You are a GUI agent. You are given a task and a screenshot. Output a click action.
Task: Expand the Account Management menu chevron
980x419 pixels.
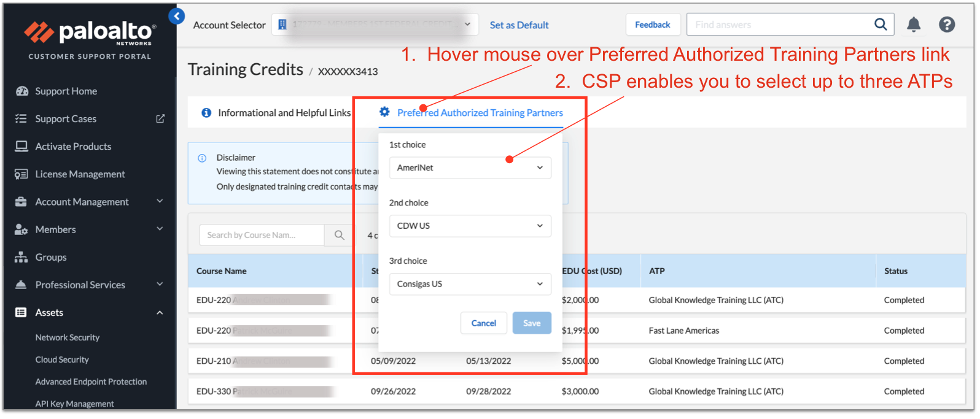click(160, 201)
